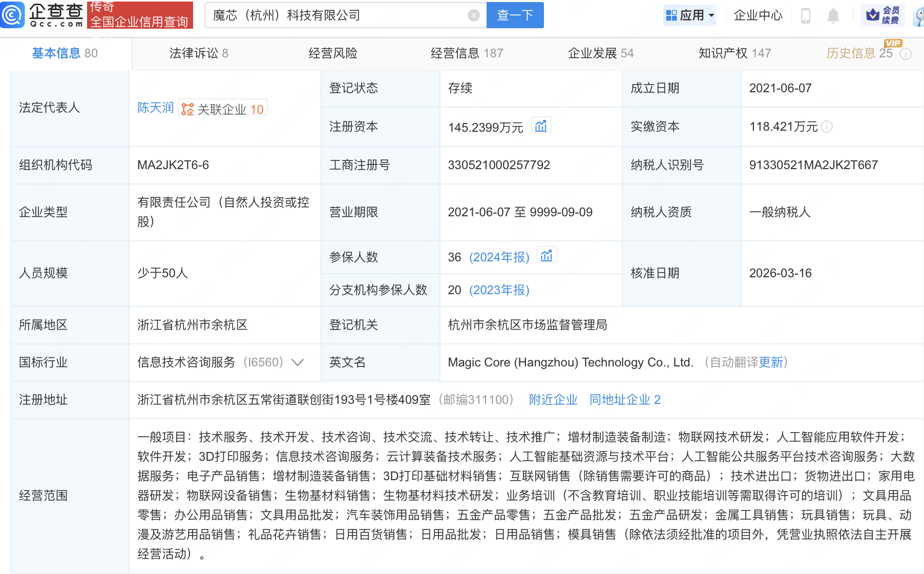The width and height of the screenshot is (924, 574).
Task: View registered capital chart icon
Action: click(x=541, y=126)
